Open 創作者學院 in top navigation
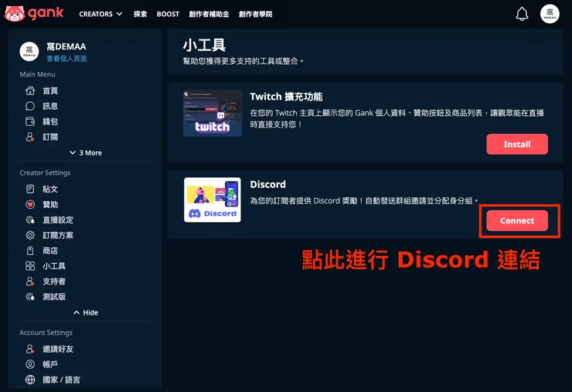572x392 pixels. coord(255,14)
